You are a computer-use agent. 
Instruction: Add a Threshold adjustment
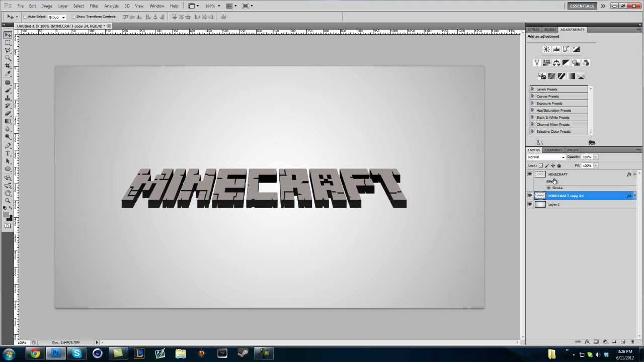[x=561, y=76]
